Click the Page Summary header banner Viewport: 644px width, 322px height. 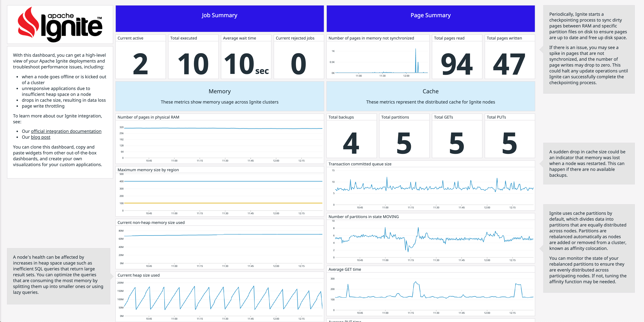tap(430, 15)
